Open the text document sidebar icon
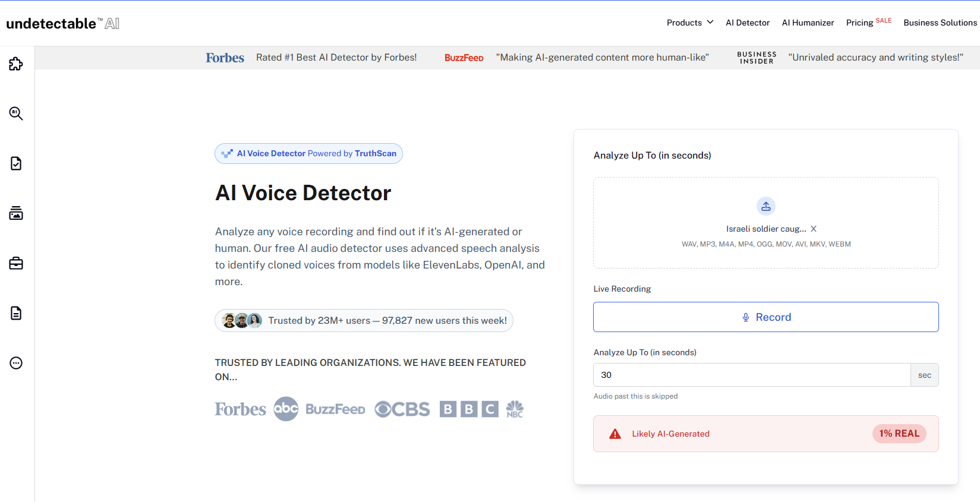The width and height of the screenshot is (980, 502). coord(16,313)
